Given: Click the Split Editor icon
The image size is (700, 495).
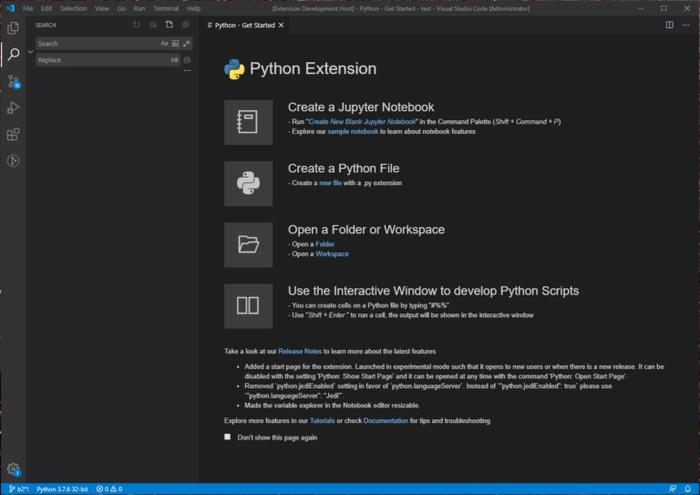Looking at the screenshot, I should [669, 25].
